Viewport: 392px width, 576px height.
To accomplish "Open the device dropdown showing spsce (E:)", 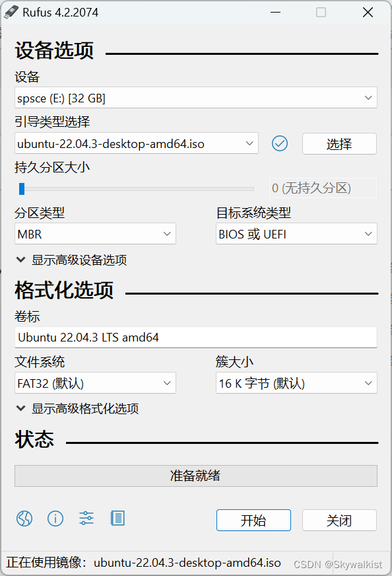I will click(195, 98).
